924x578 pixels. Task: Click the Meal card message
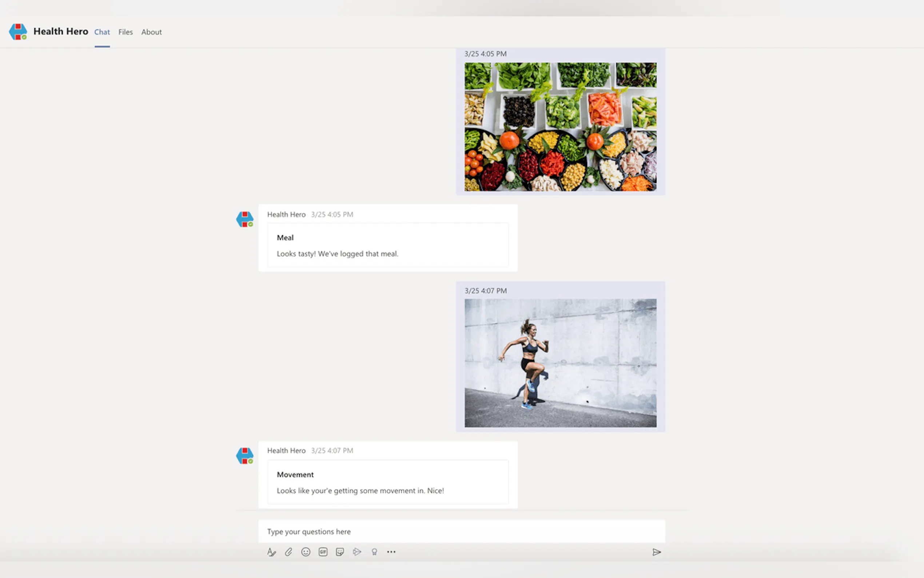[388, 245]
